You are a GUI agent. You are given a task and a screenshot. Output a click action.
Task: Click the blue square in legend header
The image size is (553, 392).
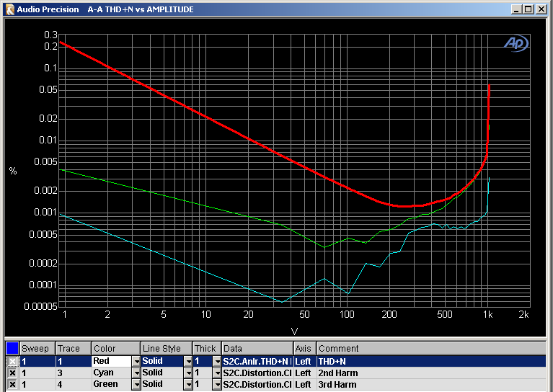[x=12, y=348]
